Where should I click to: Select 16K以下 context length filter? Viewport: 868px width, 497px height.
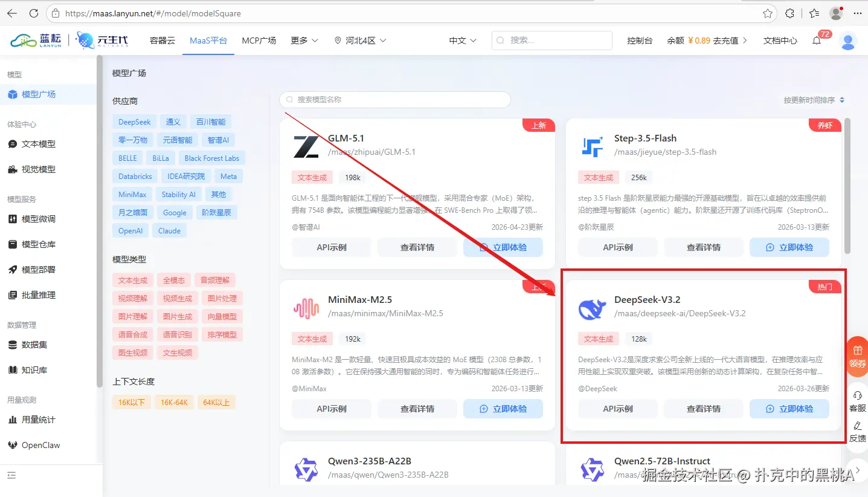132,403
